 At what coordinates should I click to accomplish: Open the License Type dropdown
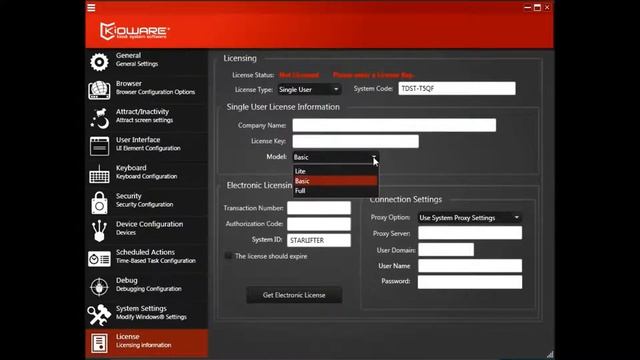[x=309, y=89]
